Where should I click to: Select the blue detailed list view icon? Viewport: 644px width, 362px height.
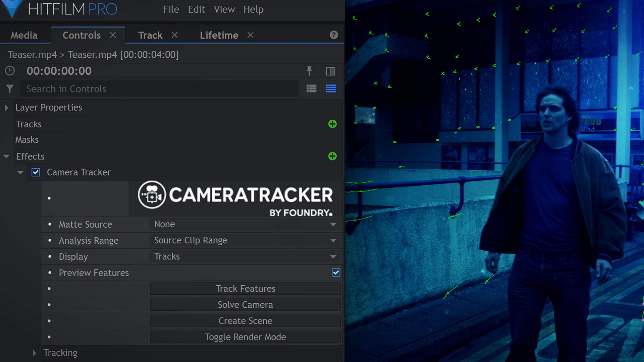(331, 89)
